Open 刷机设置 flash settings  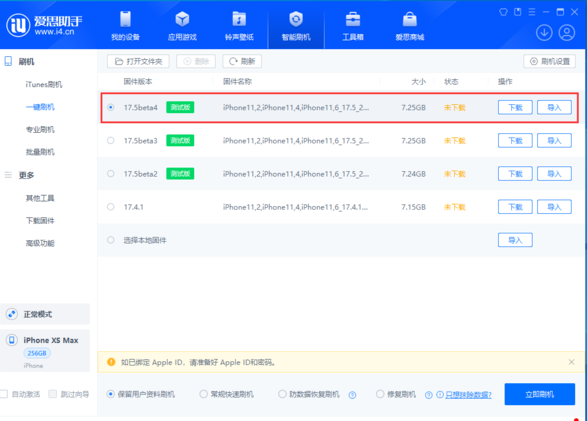[550, 61]
